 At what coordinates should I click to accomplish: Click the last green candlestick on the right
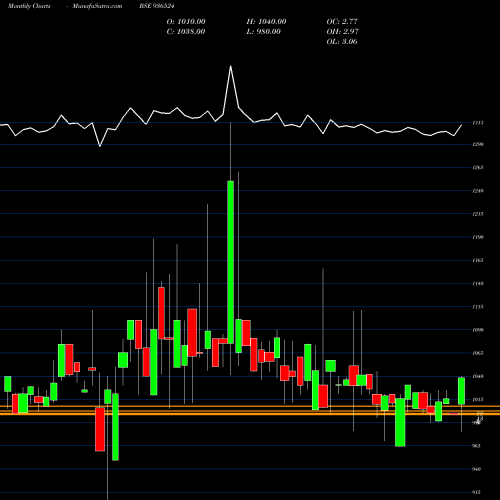[461, 391]
